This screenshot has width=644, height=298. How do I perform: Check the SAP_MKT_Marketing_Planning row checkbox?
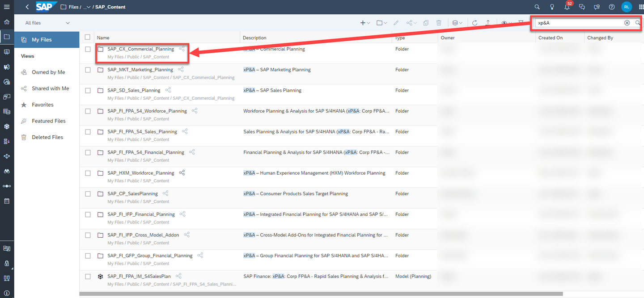[88, 70]
